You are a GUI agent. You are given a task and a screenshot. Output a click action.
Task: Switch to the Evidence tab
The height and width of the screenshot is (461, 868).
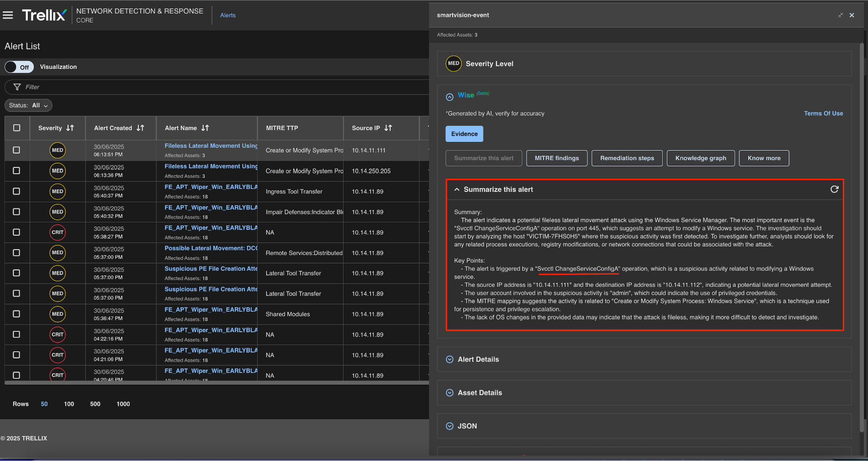(x=464, y=133)
